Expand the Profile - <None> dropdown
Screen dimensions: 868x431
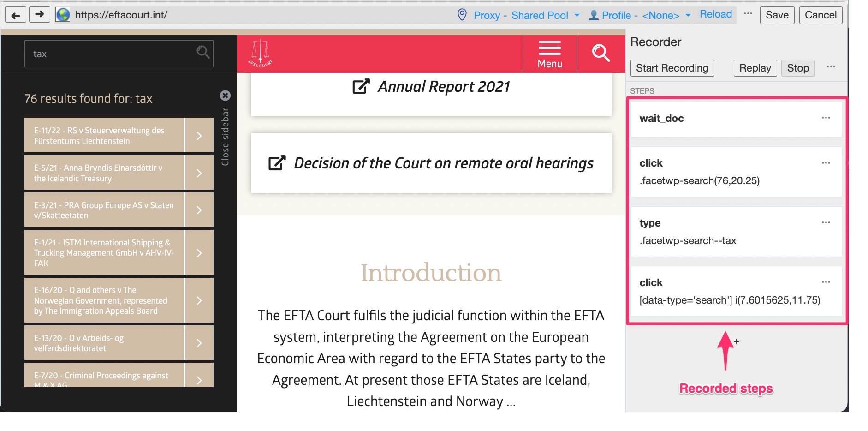688,15
